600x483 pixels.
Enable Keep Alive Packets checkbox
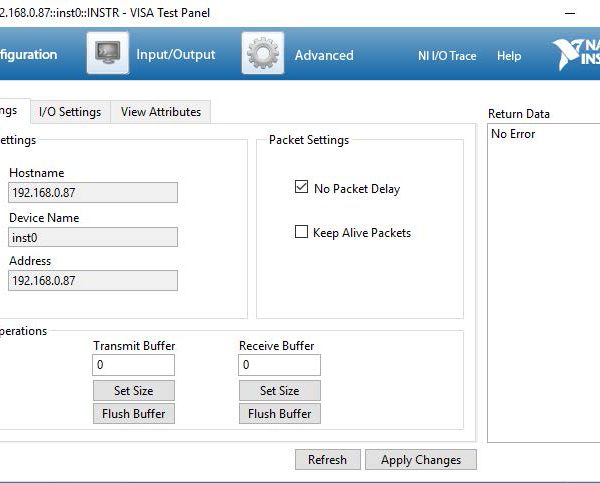click(301, 232)
